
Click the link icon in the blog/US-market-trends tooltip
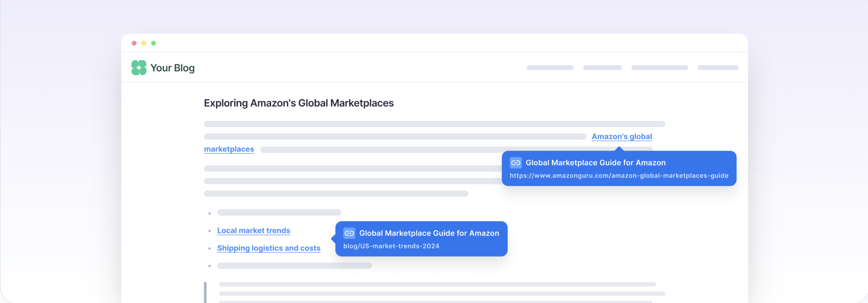pyautogui.click(x=349, y=233)
